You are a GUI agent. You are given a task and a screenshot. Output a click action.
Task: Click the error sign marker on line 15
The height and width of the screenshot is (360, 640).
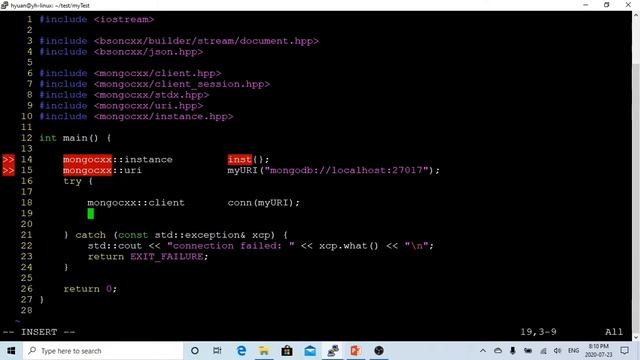pyautogui.click(x=9, y=170)
